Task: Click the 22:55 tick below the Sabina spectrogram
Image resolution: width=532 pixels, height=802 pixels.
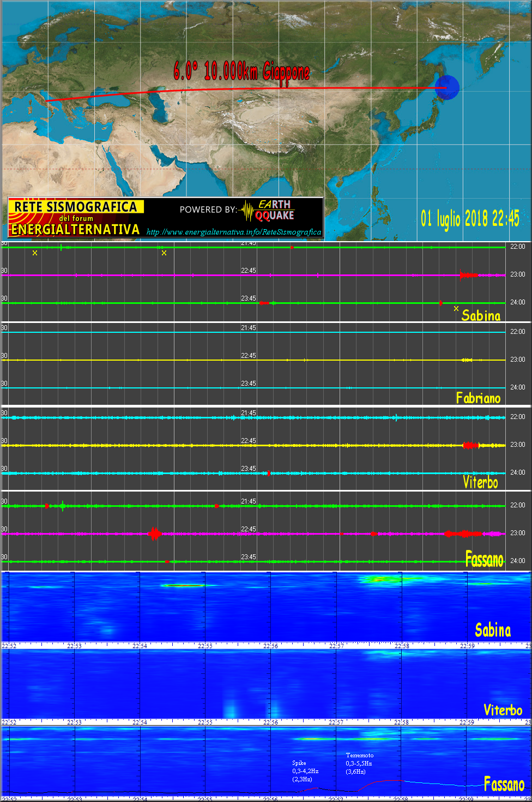Action: point(205,646)
